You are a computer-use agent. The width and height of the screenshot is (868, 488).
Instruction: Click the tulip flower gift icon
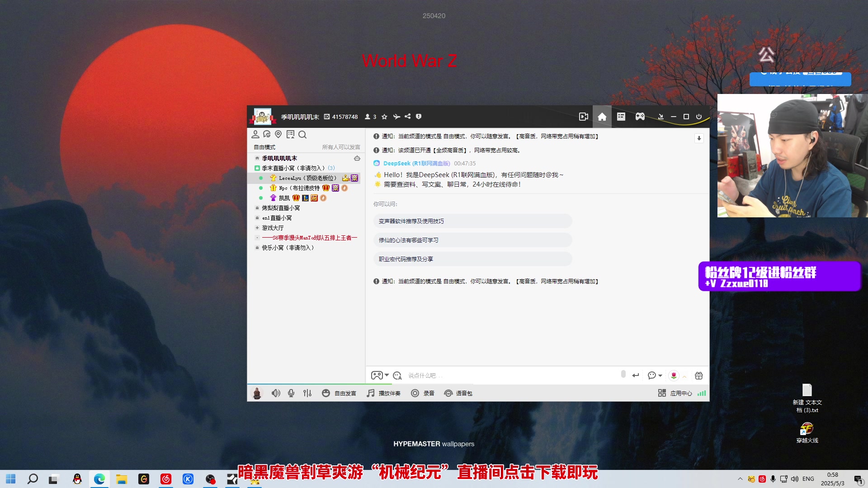(674, 375)
